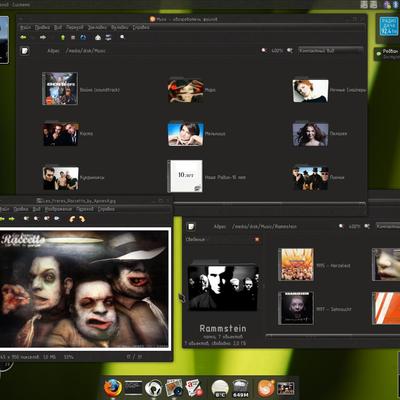Zoom out icons in the Rammstein folder window
The image size is (400, 400).
(341, 226)
